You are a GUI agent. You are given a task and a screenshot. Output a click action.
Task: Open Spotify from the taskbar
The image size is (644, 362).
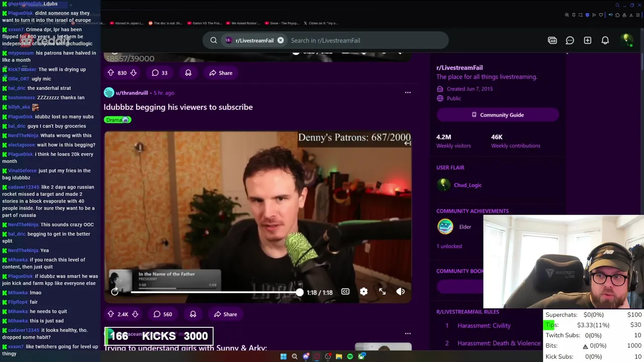tap(350, 356)
